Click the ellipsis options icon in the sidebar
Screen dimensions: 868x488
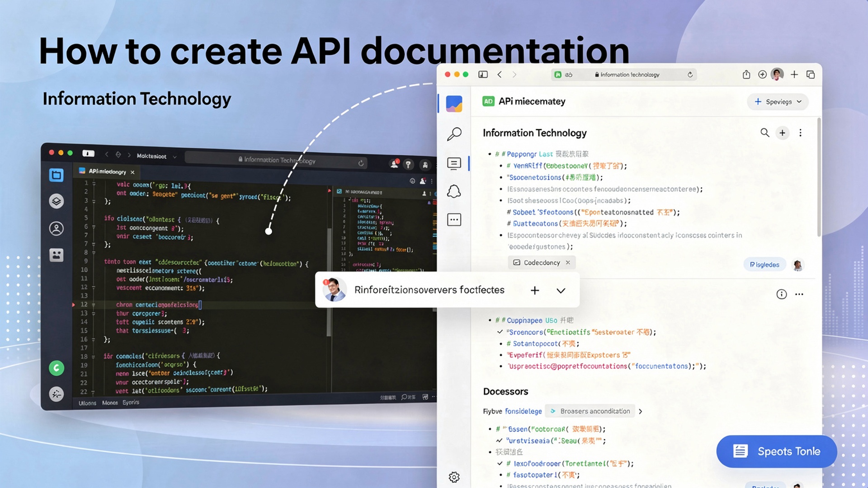point(454,220)
